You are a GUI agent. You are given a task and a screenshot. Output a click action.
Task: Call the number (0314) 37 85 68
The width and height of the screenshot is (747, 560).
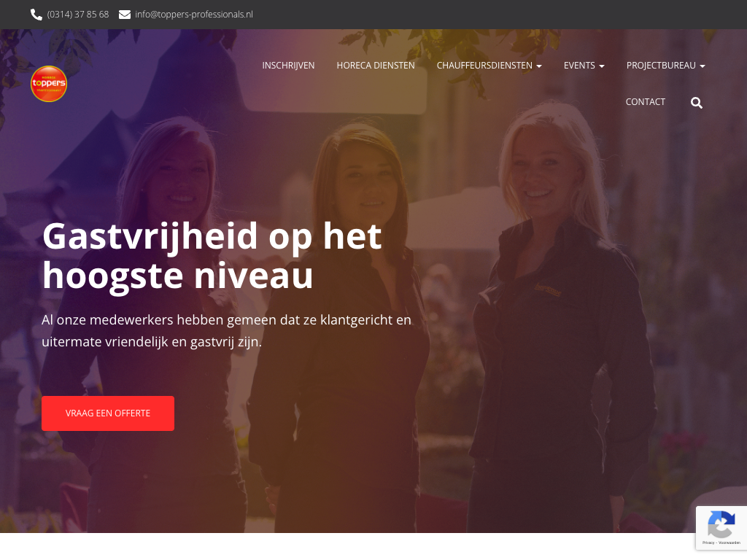pos(77,15)
